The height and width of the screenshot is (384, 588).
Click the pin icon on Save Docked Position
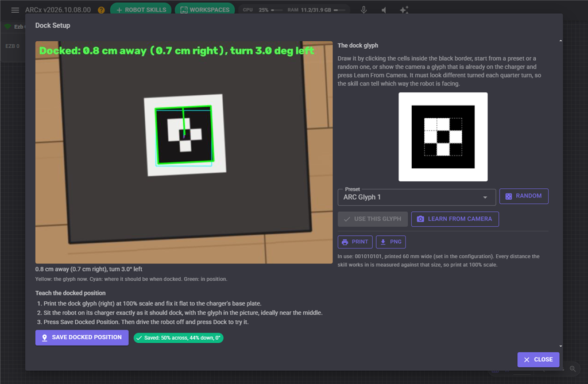[44, 338]
